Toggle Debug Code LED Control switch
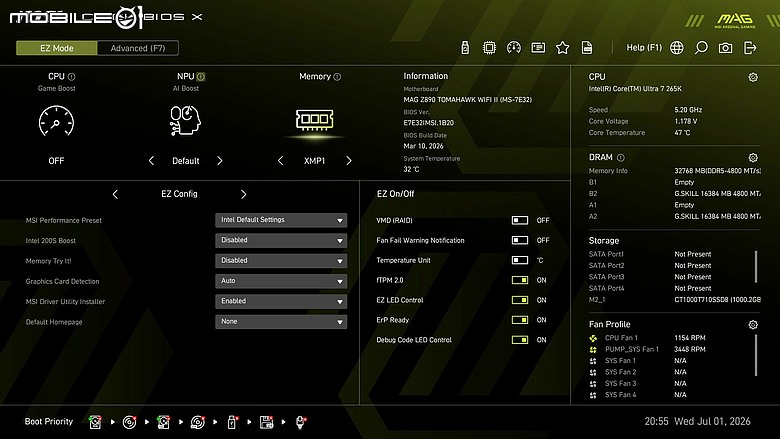The height and width of the screenshot is (439, 780). pos(520,340)
